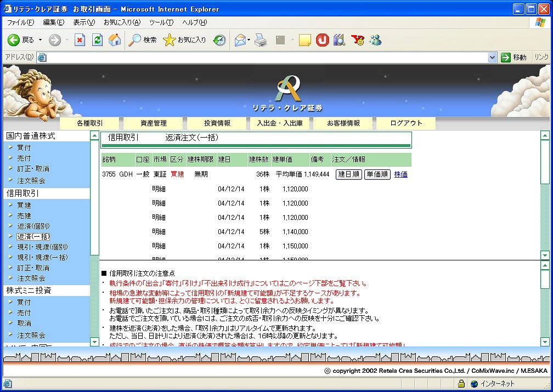Viewport: 553px width, 392px height.
Task: Click the ログアウト tab
Action: coord(406,123)
